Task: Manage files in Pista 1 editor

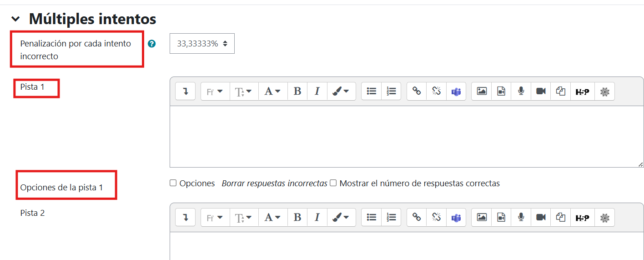Action: point(561,92)
